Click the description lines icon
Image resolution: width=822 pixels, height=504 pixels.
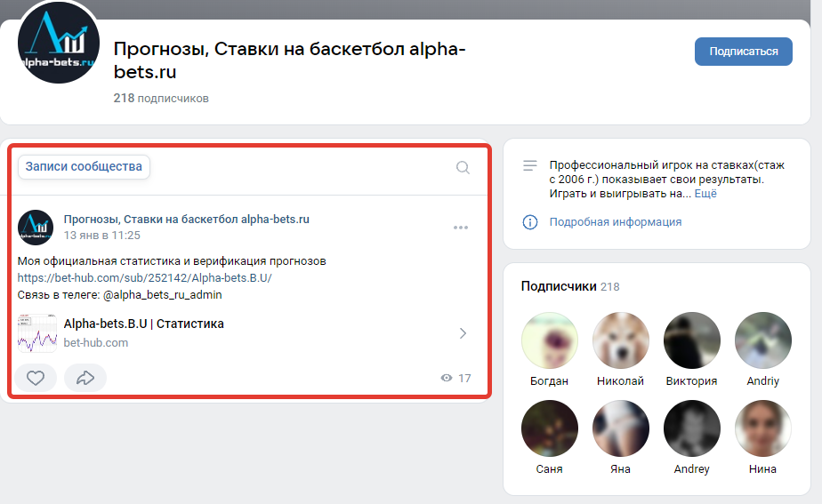530,165
